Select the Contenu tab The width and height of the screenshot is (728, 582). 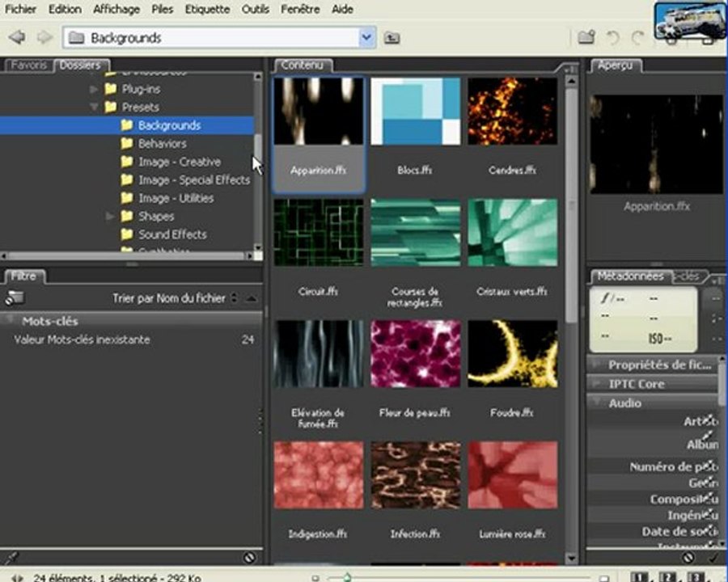click(x=303, y=65)
